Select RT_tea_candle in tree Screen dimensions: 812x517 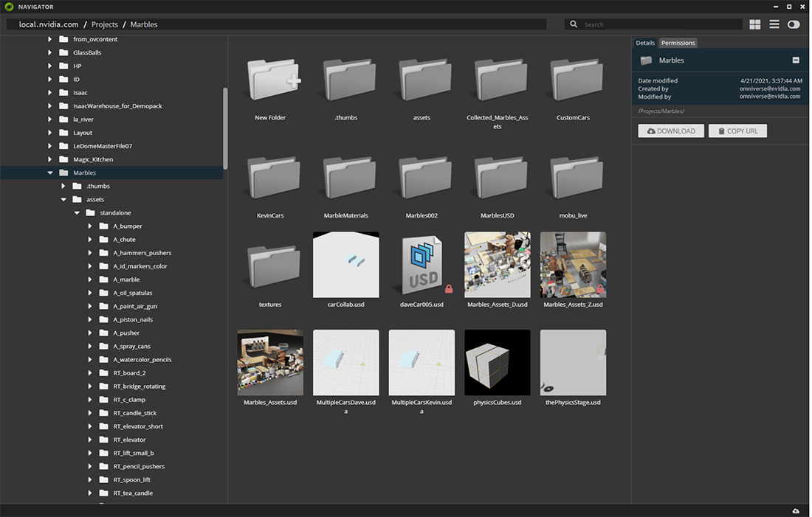pyautogui.click(x=133, y=493)
